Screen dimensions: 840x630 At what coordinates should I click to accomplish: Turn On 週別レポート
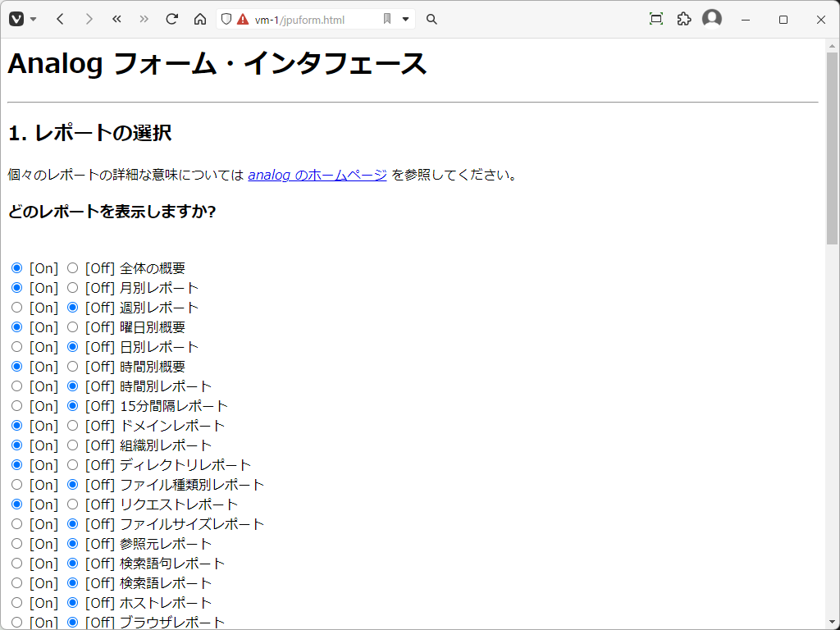pos(16,308)
